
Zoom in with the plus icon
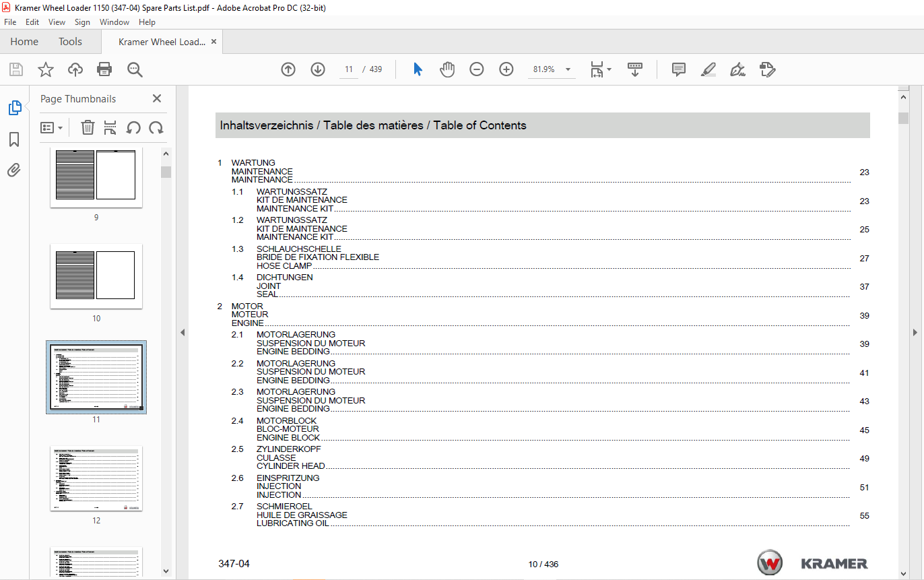pos(506,69)
